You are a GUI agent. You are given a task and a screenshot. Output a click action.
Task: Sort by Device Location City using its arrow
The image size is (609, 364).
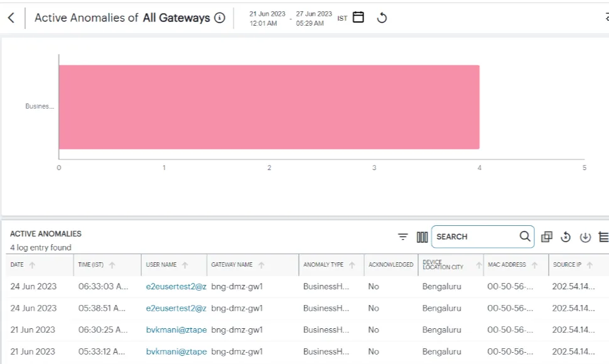[x=479, y=265]
